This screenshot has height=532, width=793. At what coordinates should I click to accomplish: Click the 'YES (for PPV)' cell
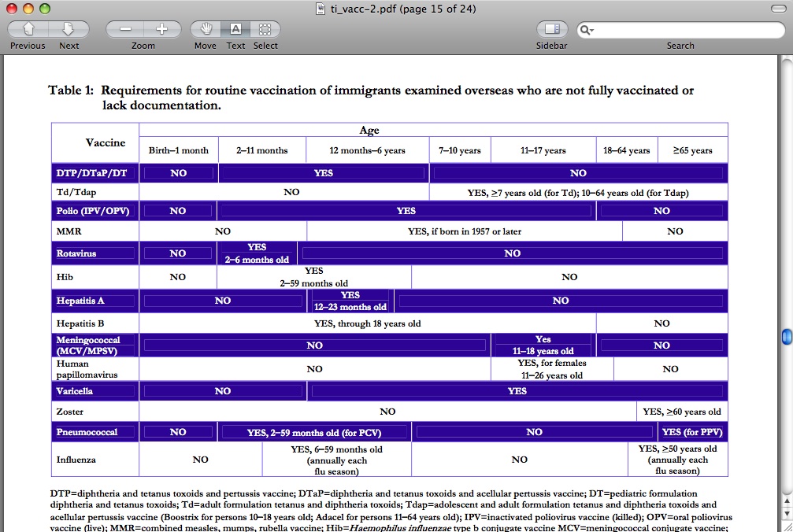tap(692, 432)
